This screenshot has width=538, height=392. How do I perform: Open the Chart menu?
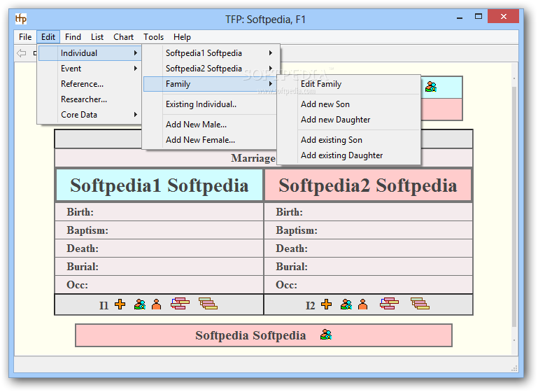(x=123, y=36)
